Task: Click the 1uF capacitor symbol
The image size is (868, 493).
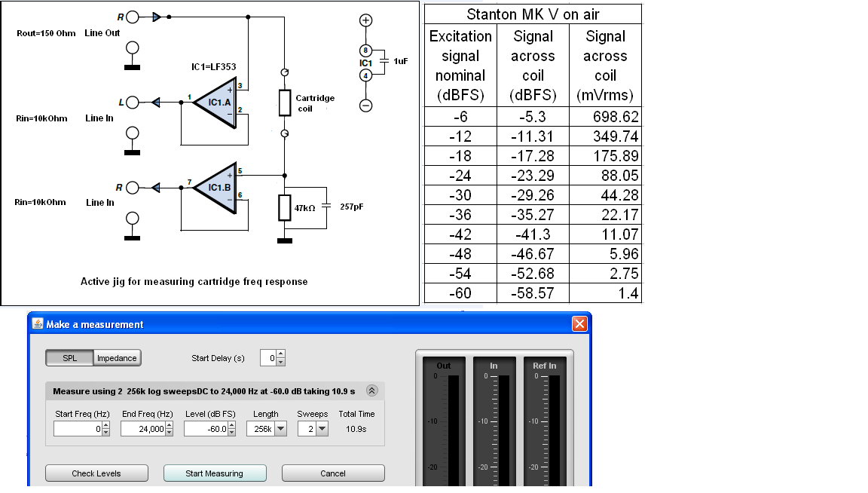Action: [384, 62]
